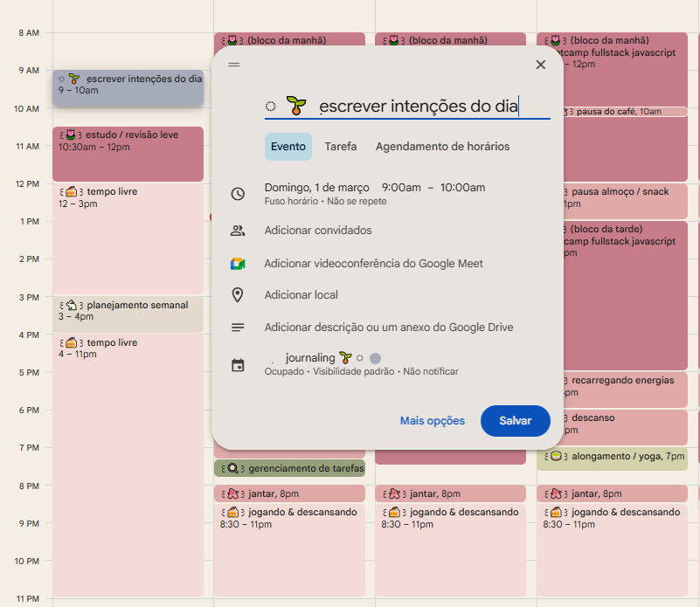Click the icon on planejamento semanal event
This screenshot has width=700, height=607.
pyautogui.click(x=72, y=306)
